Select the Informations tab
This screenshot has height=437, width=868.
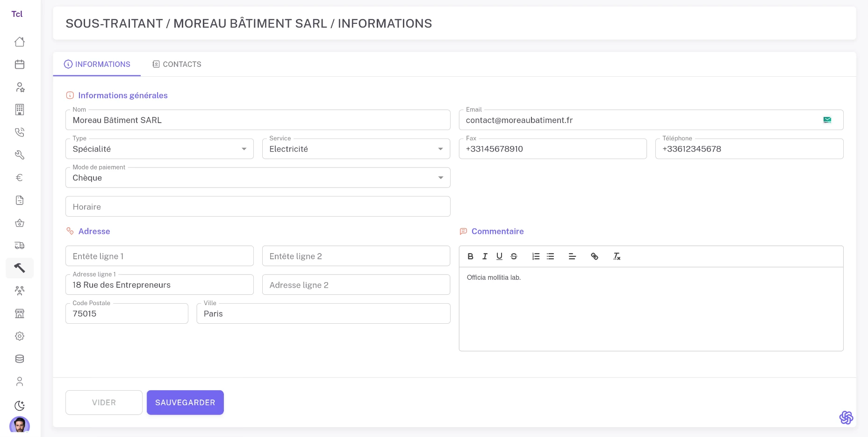click(97, 64)
